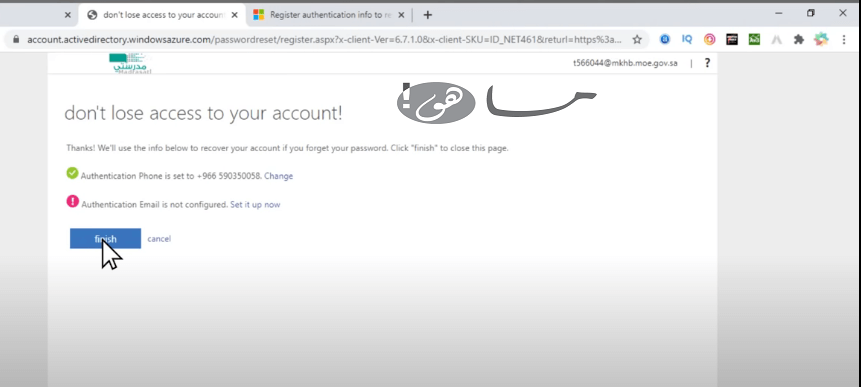Minimize the Chrome window
The image size is (861, 387).
[x=779, y=13]
